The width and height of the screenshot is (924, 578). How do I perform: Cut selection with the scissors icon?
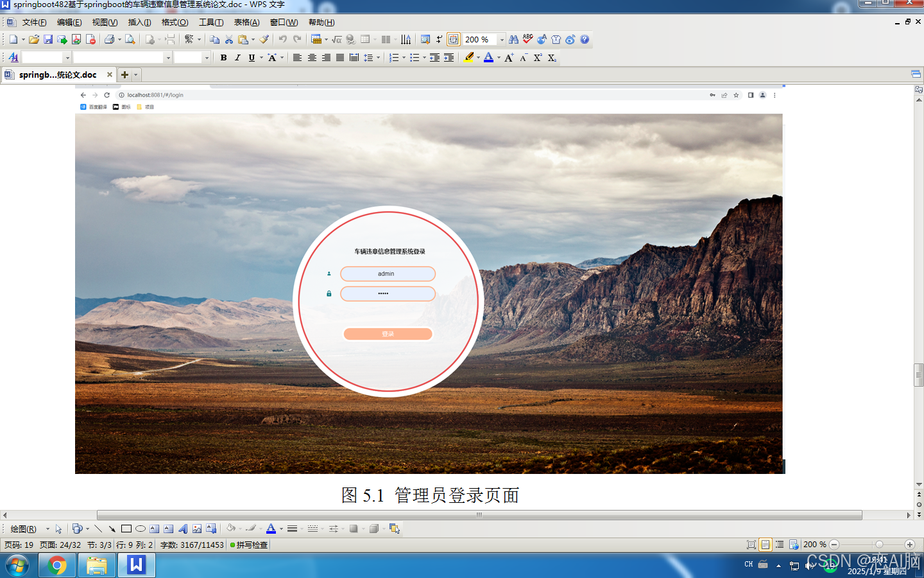coord(229,39)
